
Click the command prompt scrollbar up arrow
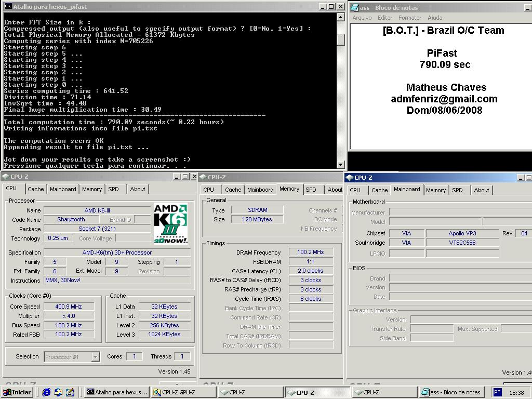(x=341, y=17)
